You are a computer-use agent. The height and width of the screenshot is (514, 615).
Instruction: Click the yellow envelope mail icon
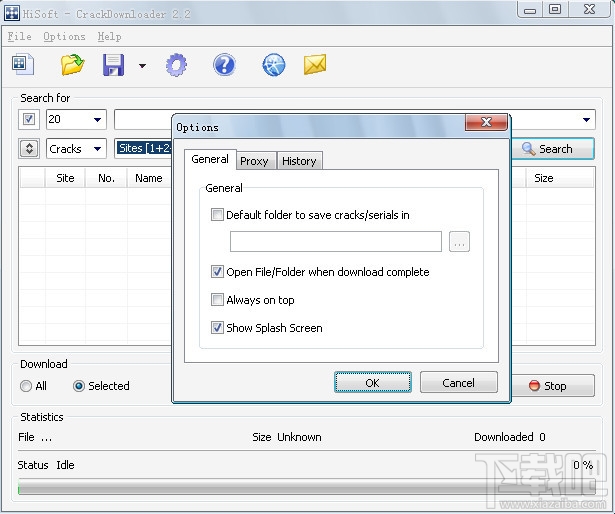point(315,64)
